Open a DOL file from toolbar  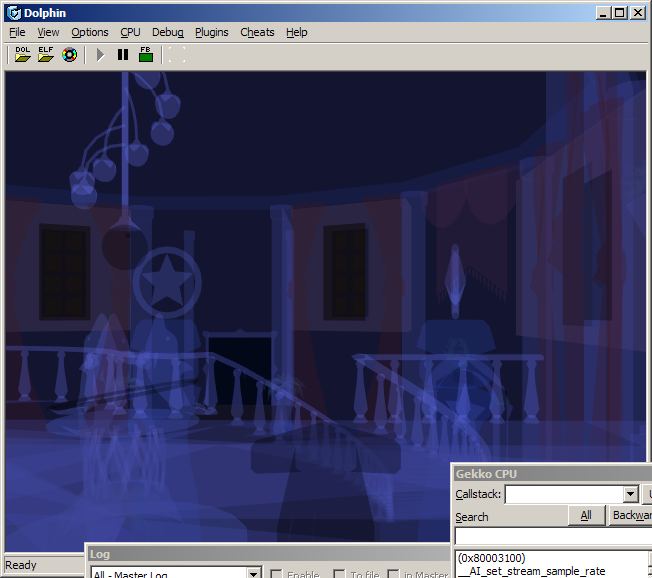[22, 54]
